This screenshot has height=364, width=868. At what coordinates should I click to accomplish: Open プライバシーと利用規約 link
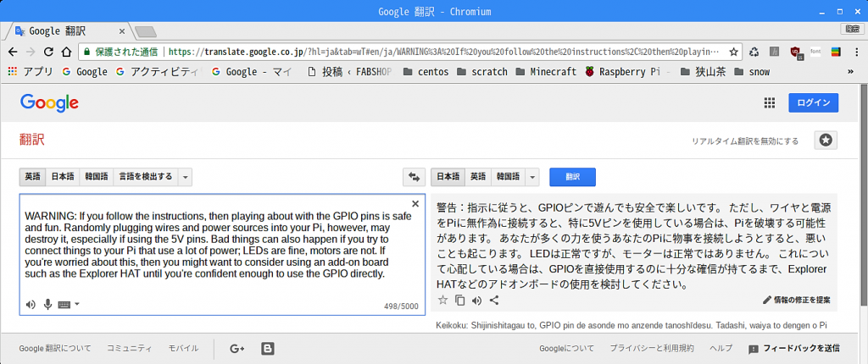pos(652,349)
